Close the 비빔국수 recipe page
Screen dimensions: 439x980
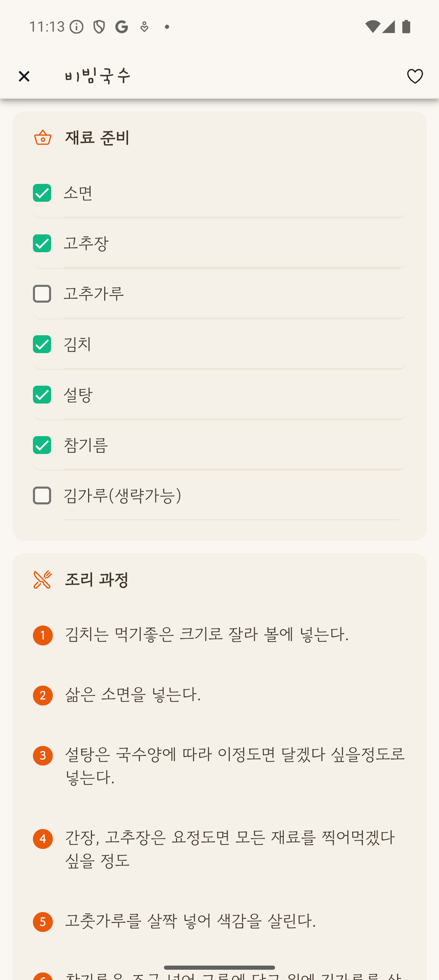(x=24, y=77)
